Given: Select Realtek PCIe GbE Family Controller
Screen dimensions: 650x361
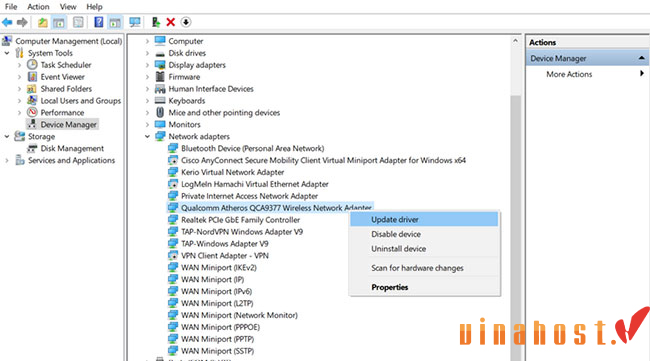Looking at the screenshot, I should [x=240, y=220].
